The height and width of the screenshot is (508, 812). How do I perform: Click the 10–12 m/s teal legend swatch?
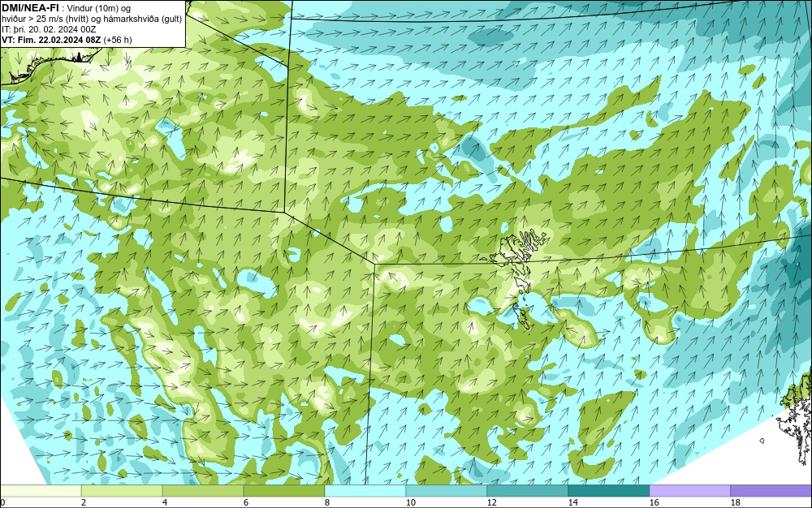447,490
